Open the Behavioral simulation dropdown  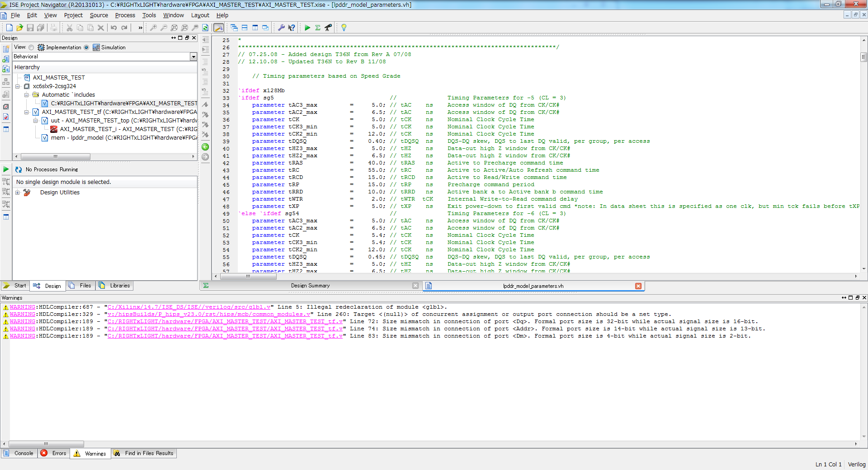[x=193, y=56]
